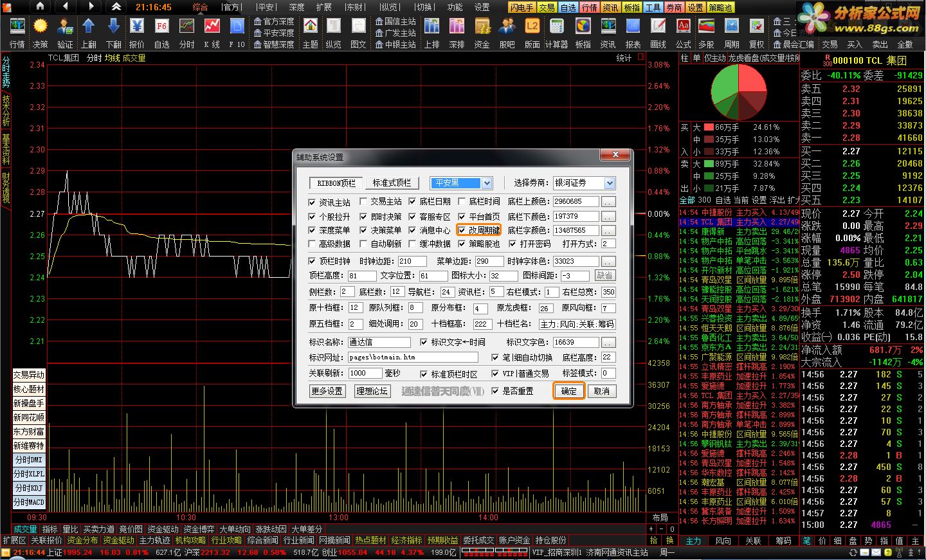Switch to the 分时 intraday chart icon
926x560 pixels.
[x=187, y=33]
